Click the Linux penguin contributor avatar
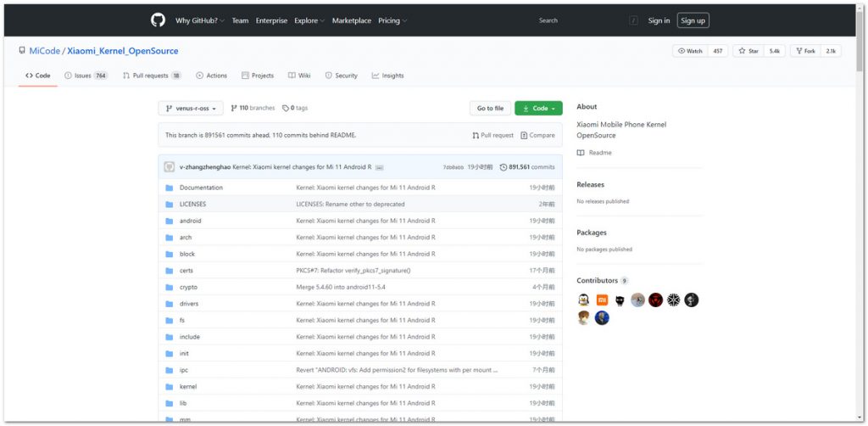This screenshot has width=868, height=426. (x=584, y=300)
